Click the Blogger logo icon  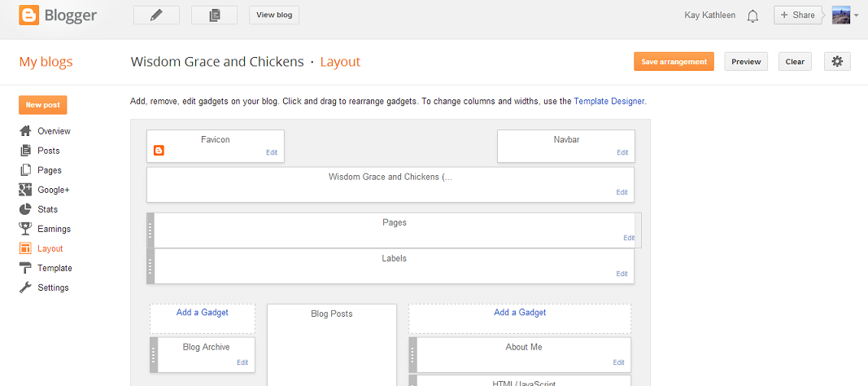click(x=29, y=15)
